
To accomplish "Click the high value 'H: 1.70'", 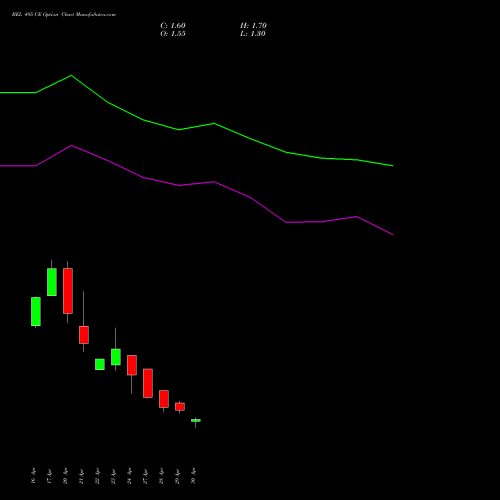I will pos(253,26).
